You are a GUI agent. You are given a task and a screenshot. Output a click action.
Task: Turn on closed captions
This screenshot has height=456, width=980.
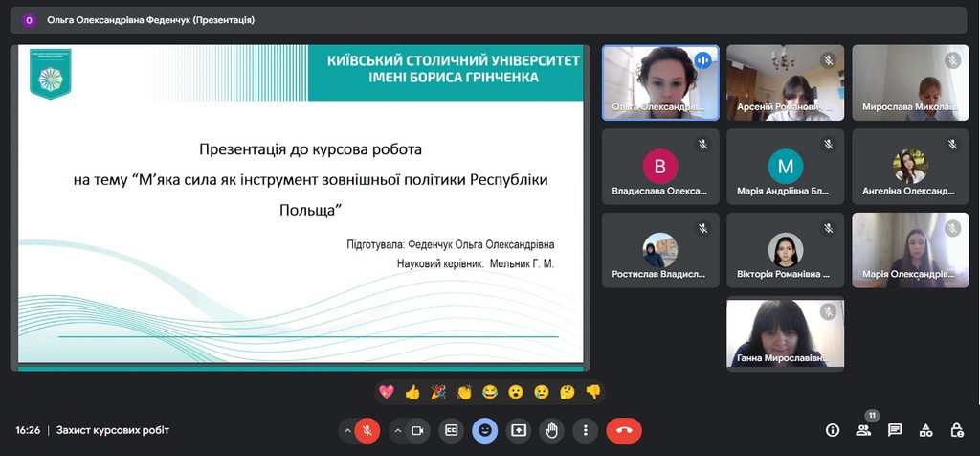coord(452,430)
